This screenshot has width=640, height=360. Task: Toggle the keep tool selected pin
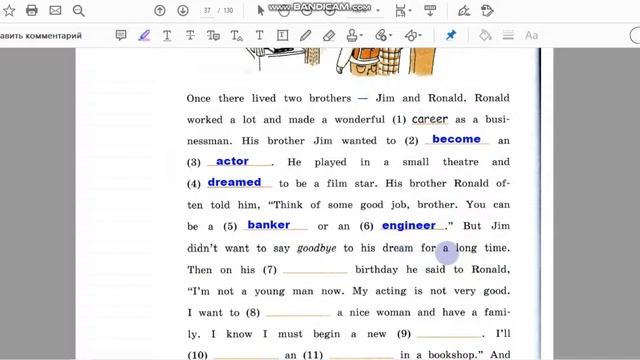451,36
